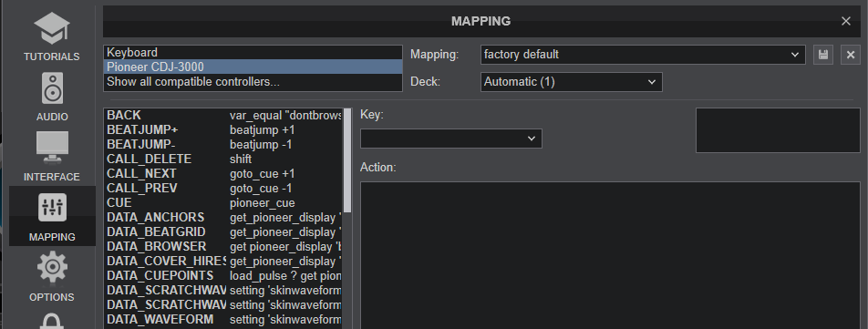The image size is (868, 329).
Task: Open the lock icon below Options
Action: tap(51, 322)
